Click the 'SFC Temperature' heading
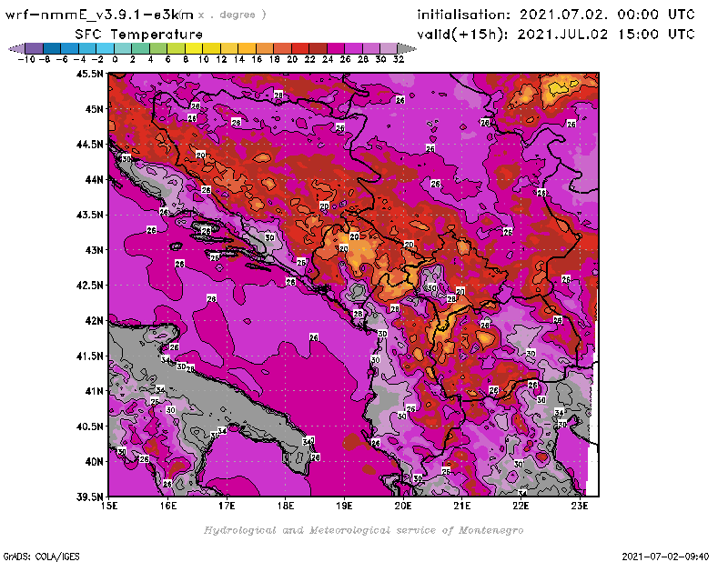 tap(139, 35)
